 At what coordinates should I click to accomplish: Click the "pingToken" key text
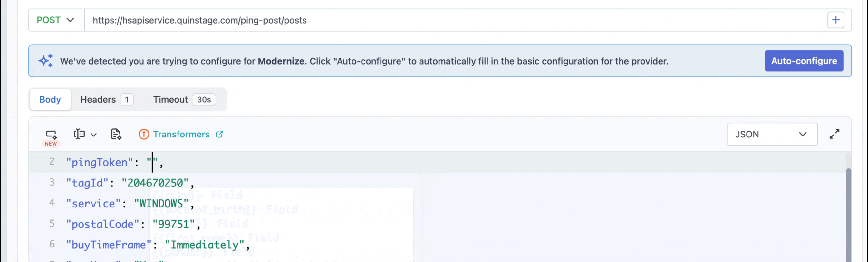pos(100,162)
